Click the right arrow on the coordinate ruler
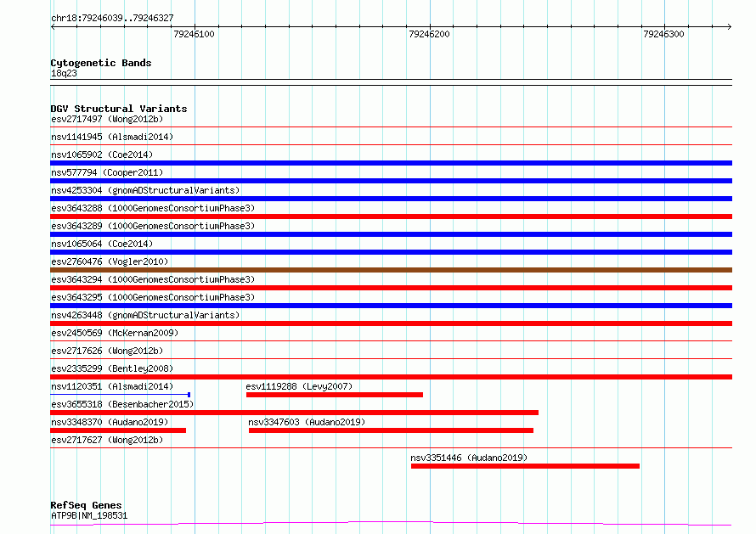The width and height of the screenshot is (756, 534). click(729, 26)
